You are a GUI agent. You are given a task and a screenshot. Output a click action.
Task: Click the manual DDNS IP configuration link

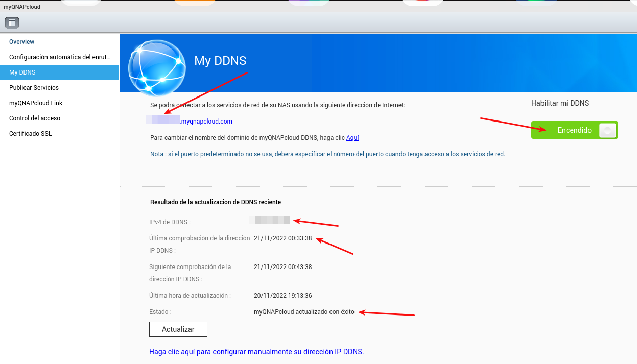pos(256,352)
